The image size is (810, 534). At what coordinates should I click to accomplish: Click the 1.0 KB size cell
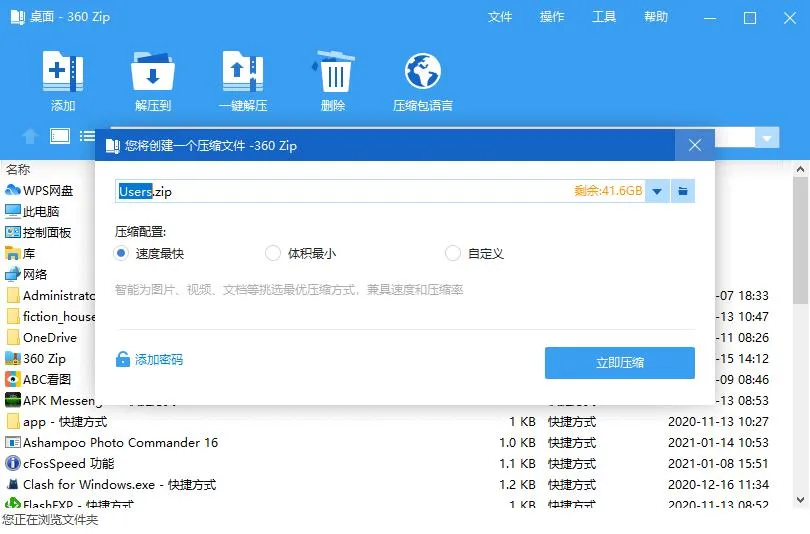[517, 443]
